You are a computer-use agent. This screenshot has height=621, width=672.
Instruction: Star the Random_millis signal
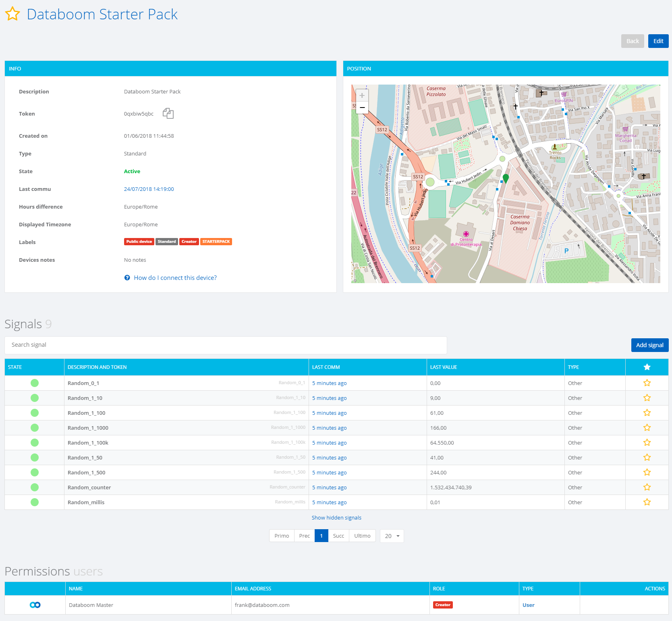click(x=647, y=502)
